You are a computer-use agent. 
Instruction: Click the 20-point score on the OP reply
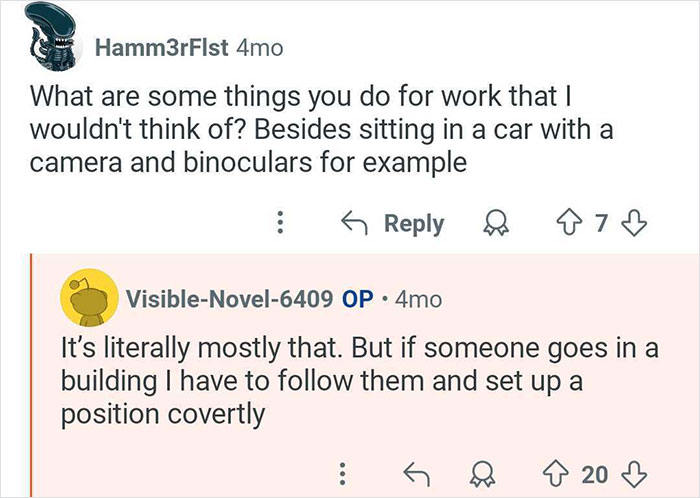[595, 471]
